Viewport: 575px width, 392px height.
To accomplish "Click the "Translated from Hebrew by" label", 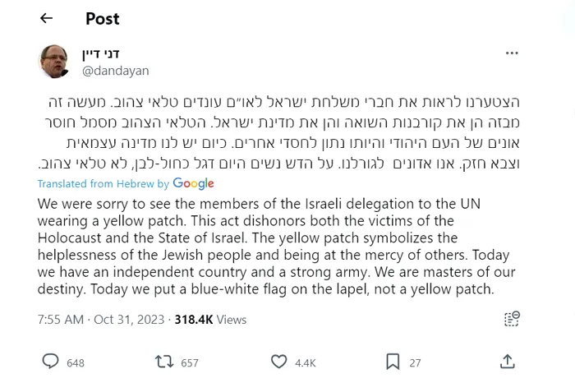I will coord(103,184).
